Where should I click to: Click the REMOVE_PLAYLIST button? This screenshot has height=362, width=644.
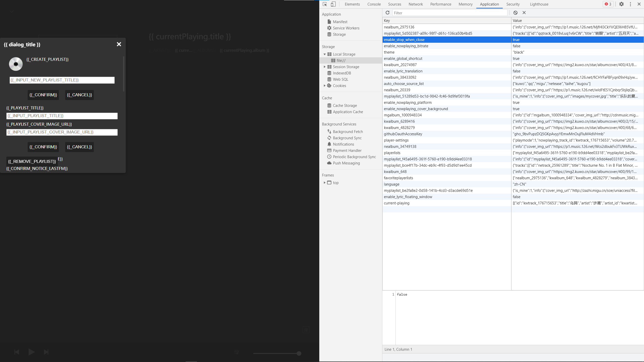coord(32,161)
